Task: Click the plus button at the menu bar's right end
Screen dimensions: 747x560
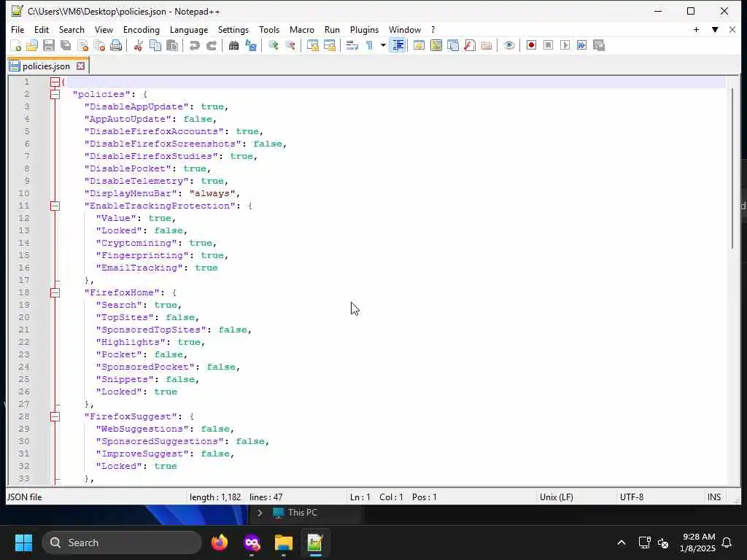Action: (x=697, y=29)
